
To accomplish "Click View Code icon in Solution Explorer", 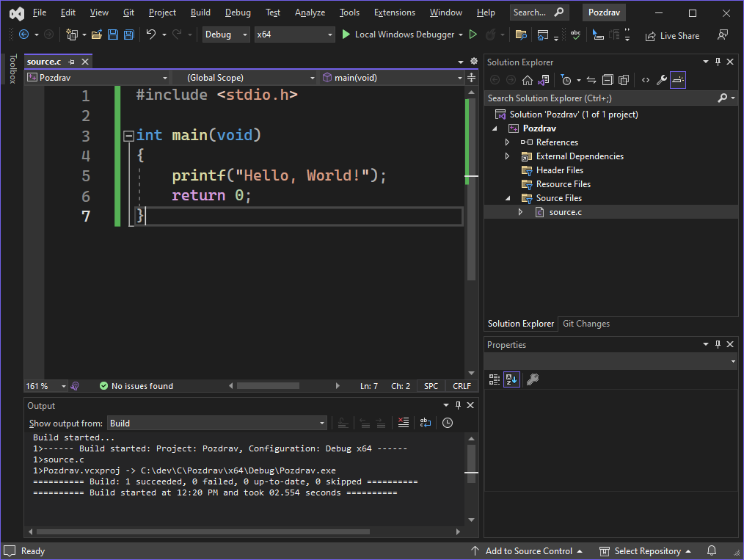I will click(x=645, y=80).
